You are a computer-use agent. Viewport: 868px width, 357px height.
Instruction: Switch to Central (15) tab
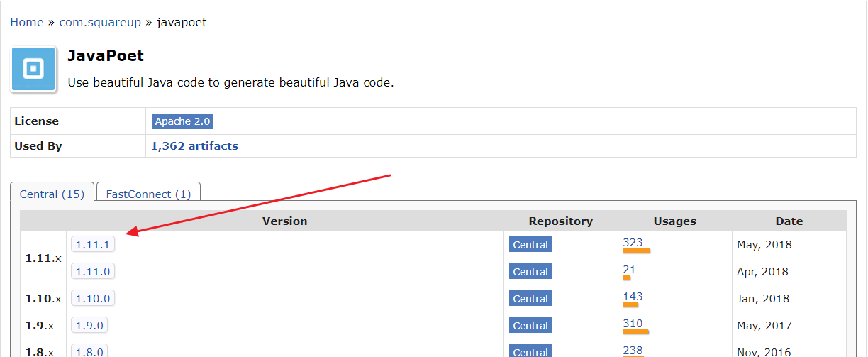click(x=52, y=194)
